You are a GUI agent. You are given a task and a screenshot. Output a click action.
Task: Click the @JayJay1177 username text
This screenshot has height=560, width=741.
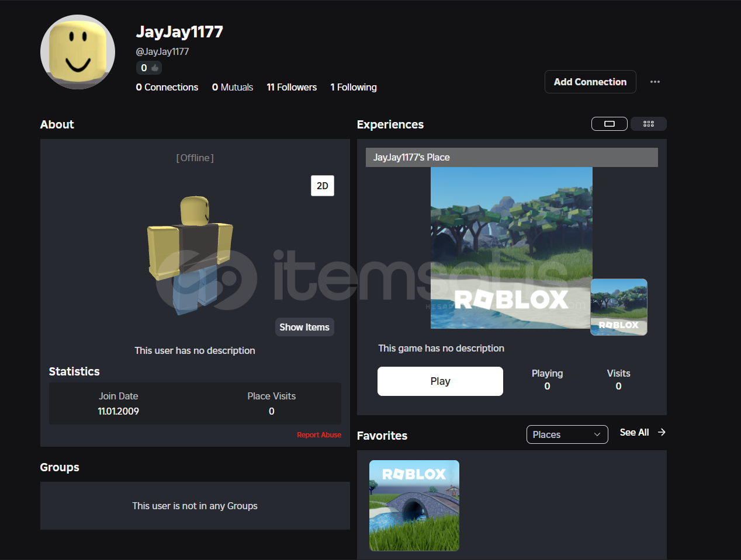162,51
